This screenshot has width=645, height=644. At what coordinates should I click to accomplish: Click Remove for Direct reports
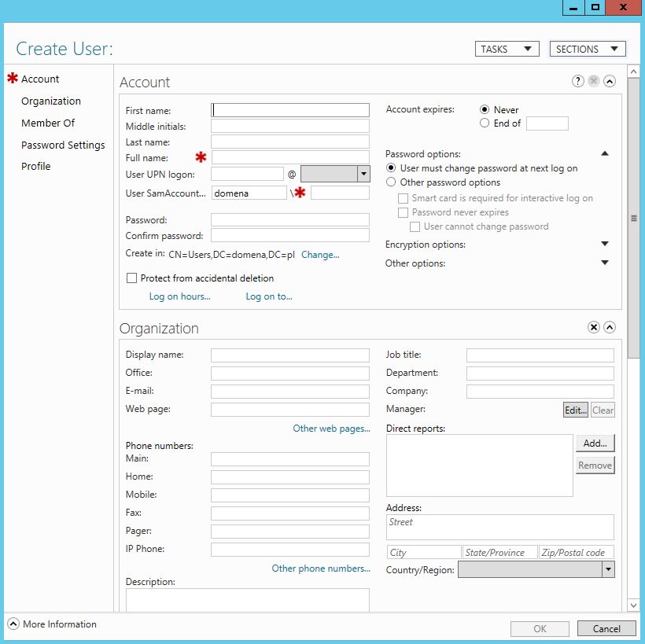pos(595,466)
